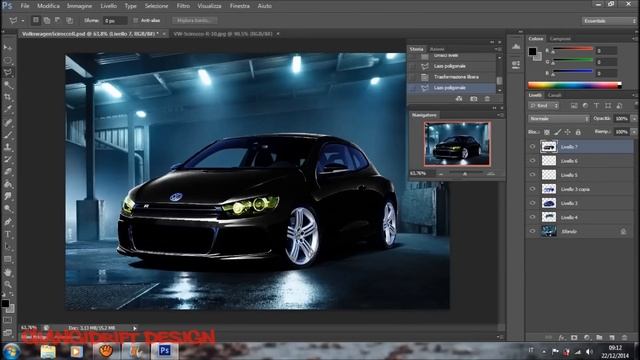Screen dimensions: 640x360
Task: Select the Elliptical Marquee tool
Action: point(7,60)
